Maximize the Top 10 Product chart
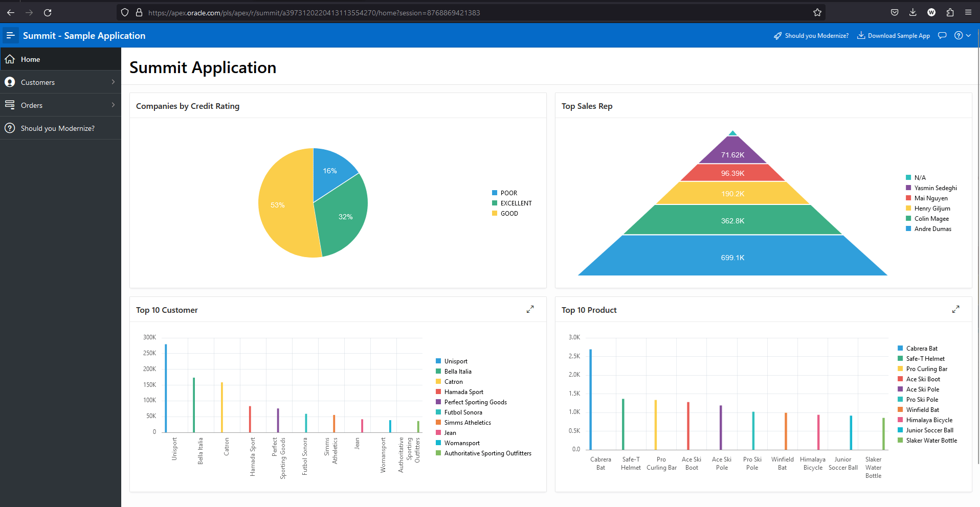980x507 pixels. 955,309
